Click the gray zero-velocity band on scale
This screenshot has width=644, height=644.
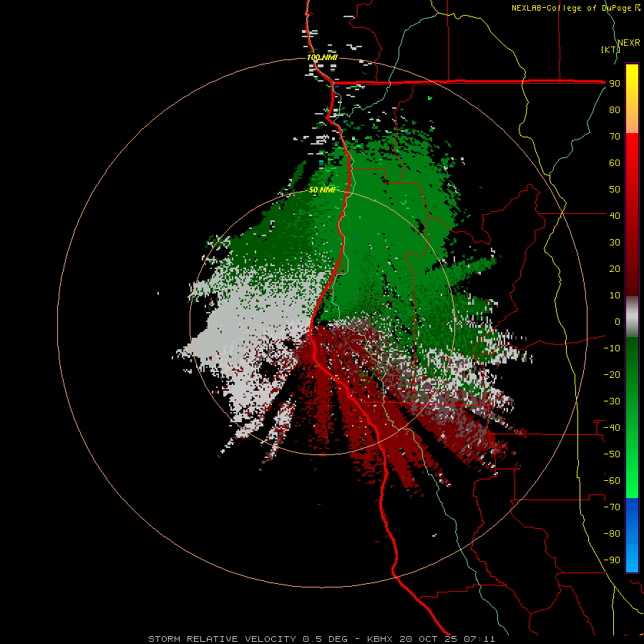coord(632,317)
